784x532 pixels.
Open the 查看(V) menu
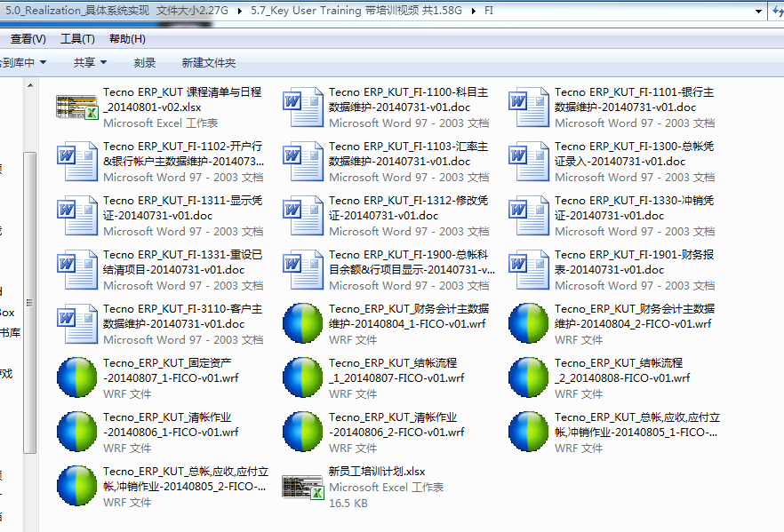pyautogui.click(x=28, y=39)
